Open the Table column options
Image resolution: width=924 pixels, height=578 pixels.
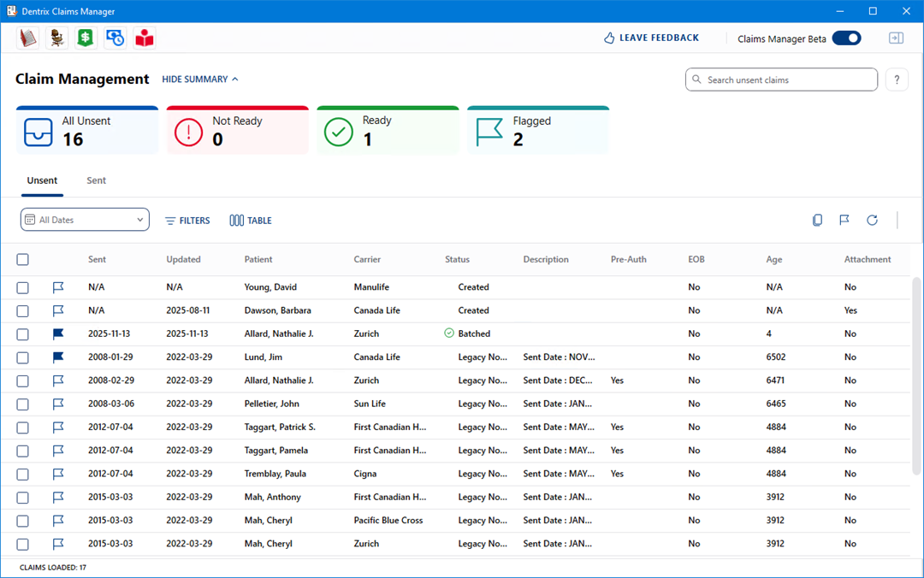point(251,221)
